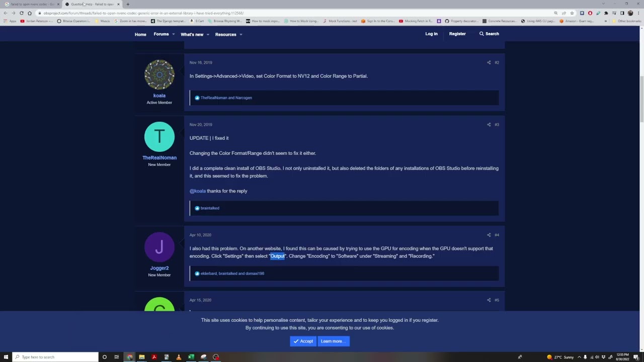
Task: Open post number #3 permalink
Action: (x=497, y=124)
